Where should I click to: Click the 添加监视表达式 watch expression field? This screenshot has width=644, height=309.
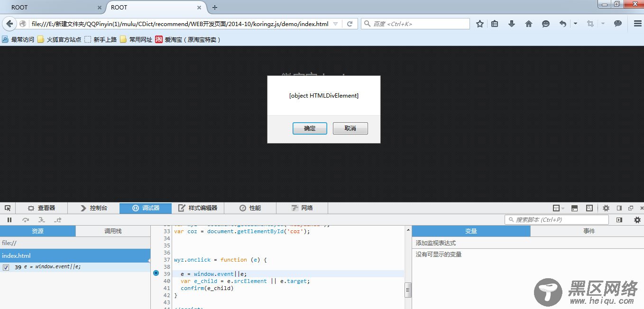528,243
